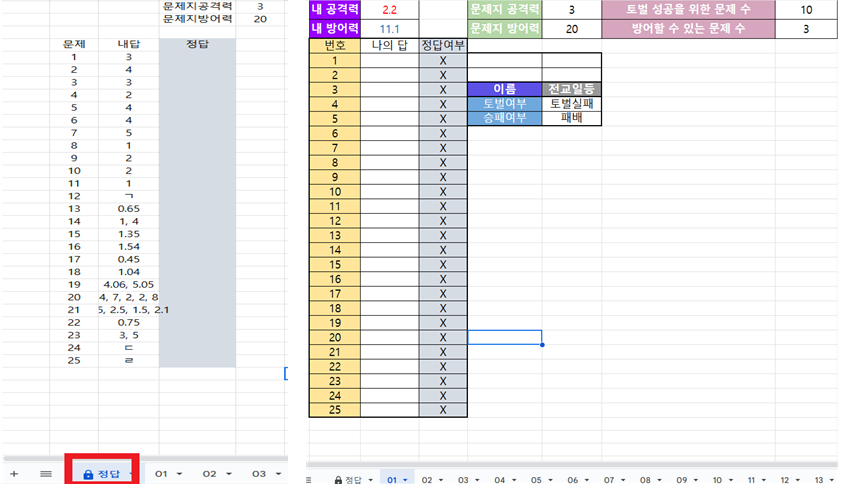Switch to the 01 tab in the left spreadsheet
The image size is (850, 495).
[161, 474]
